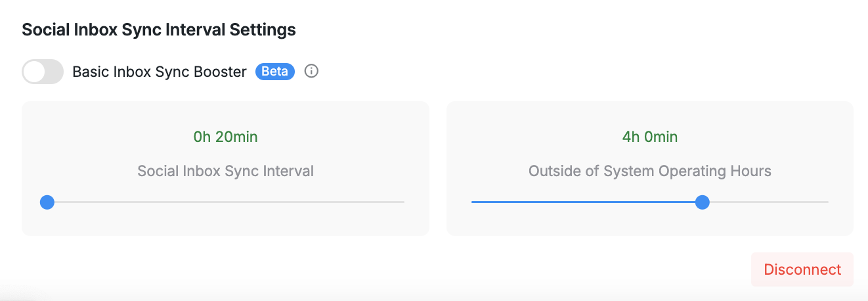Toggle the Basic Inbox Sync Booster switch
The image size is (868, 301).
coord(43,72)
